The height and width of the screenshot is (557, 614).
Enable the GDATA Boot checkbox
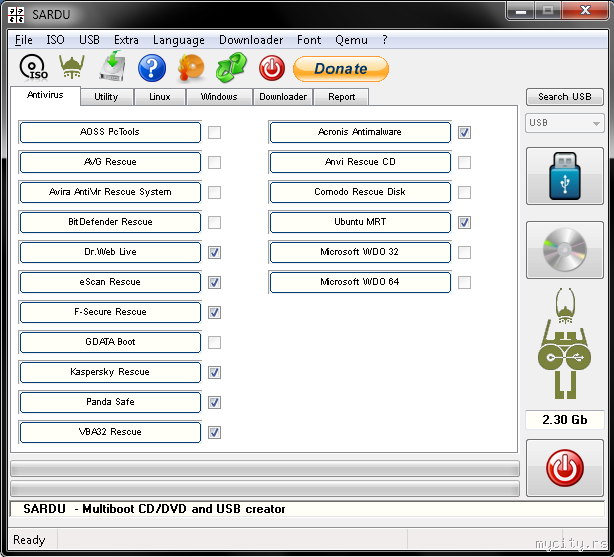(x=214, y=342)
